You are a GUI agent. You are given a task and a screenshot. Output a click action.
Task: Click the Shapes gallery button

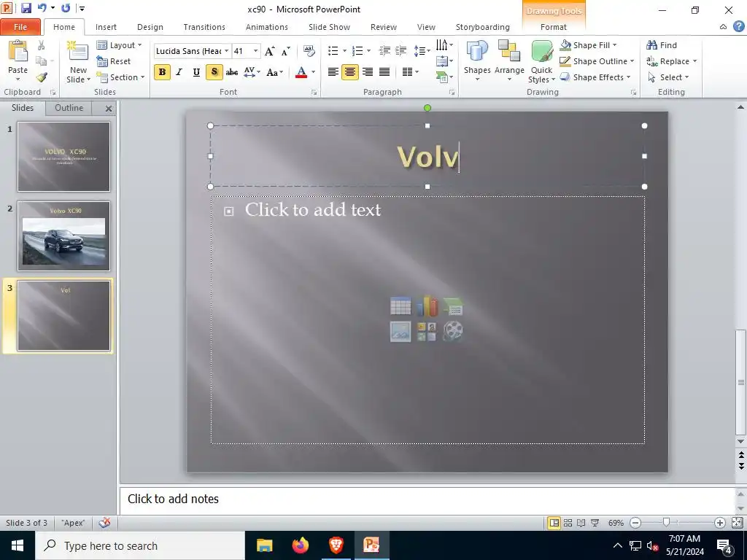(x=477, y=61)
